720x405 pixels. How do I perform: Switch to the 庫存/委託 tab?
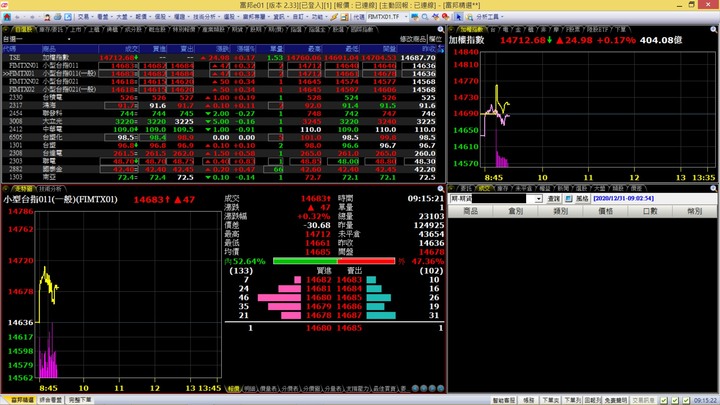51,29
